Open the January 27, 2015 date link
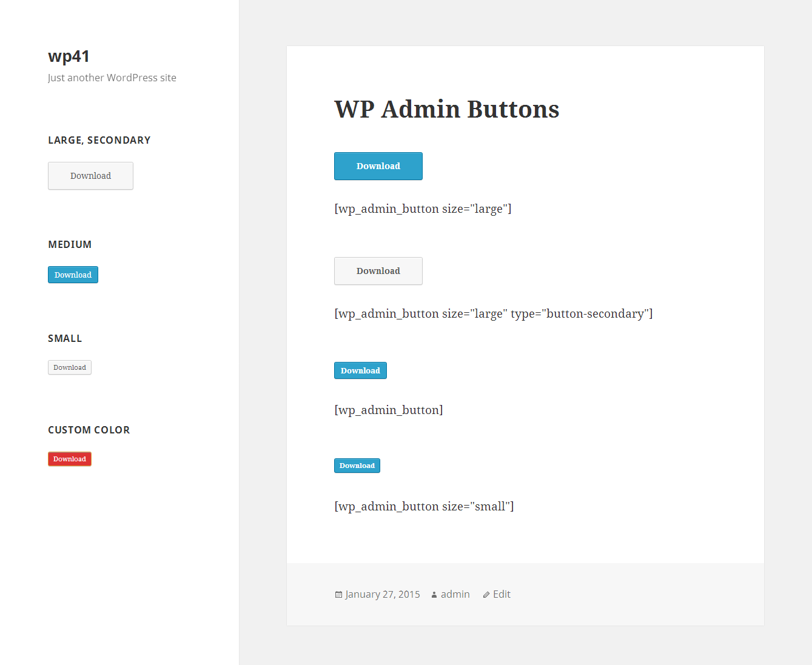 pos(383,594)
